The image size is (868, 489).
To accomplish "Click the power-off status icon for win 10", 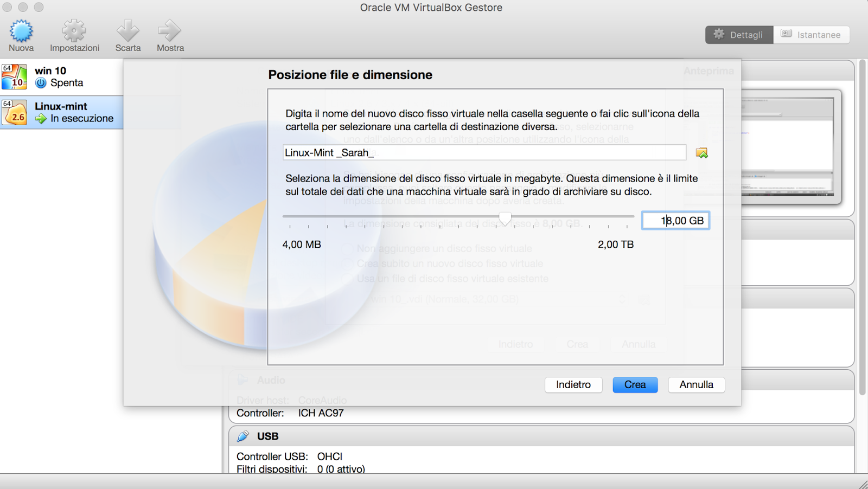I will pos(41,83).
